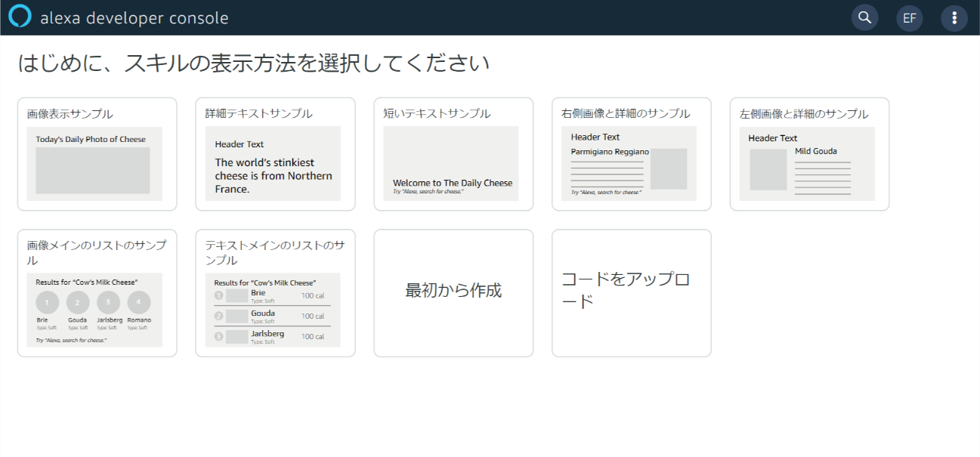Open the search icon in the header

[x=864, y=17]
